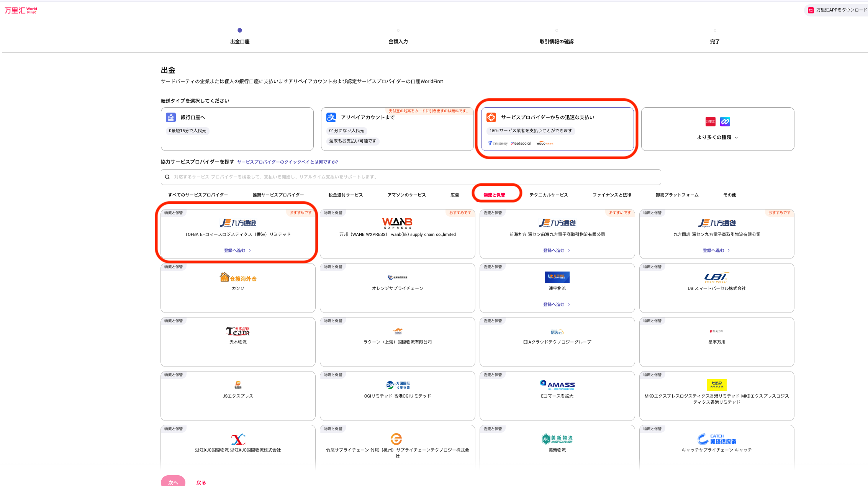Open the 登録へ進む arrow under 連宇物流
This screenshot has width=868, height=486.
click(569, 304)
